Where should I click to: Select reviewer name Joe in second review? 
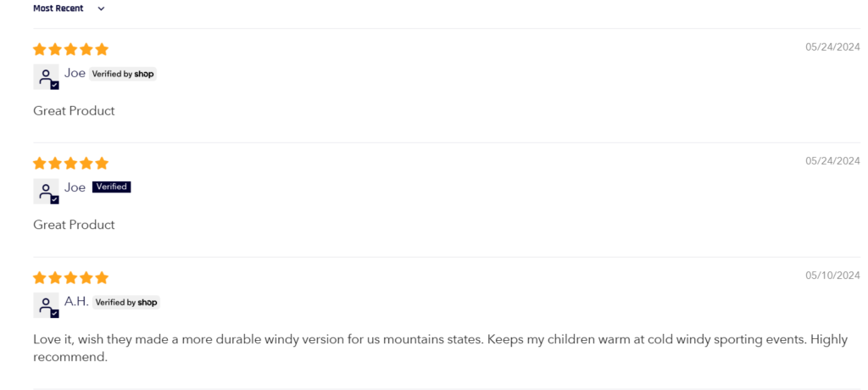75,187
